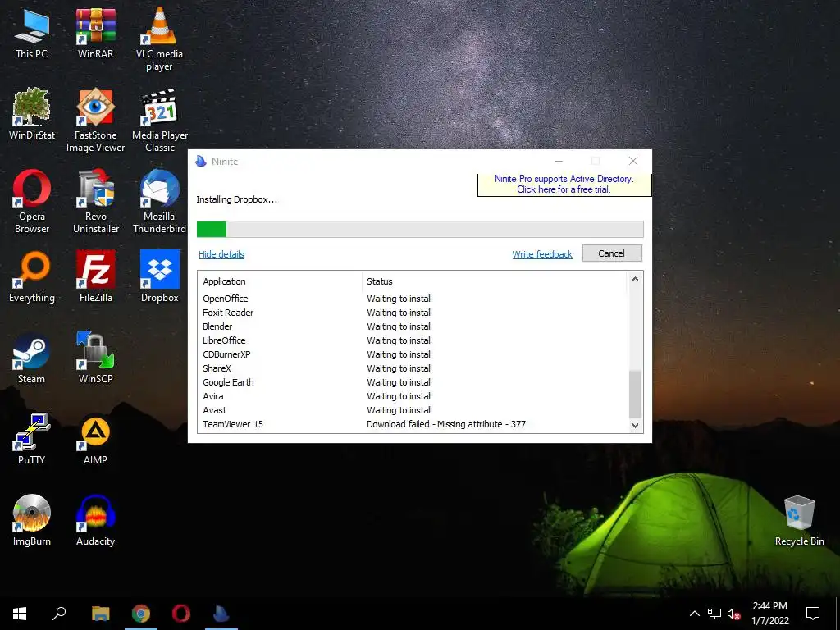Screen dimensions: 840x630
Task: Switch to Chrome in the taskbar
Action: click(141, 614)
